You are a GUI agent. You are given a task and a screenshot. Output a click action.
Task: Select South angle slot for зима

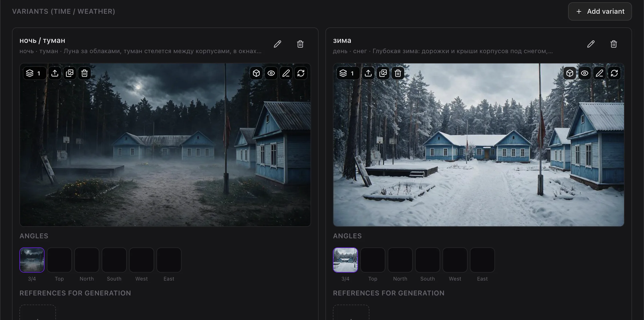[428, 260]
